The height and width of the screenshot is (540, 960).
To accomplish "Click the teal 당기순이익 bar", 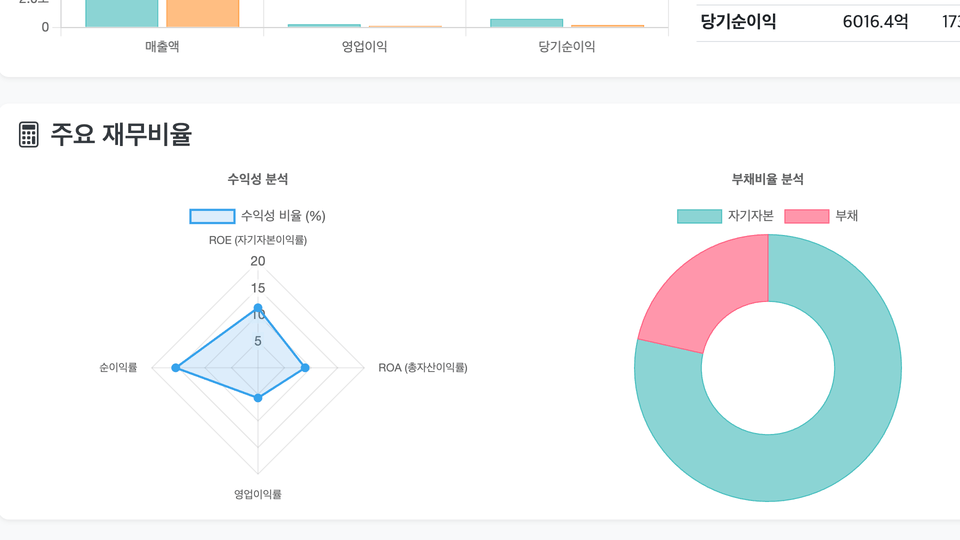I will 527,23.
